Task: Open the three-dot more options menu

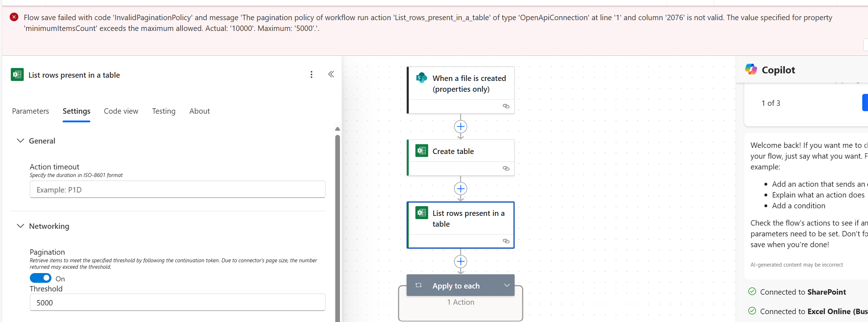Action: 312,74
